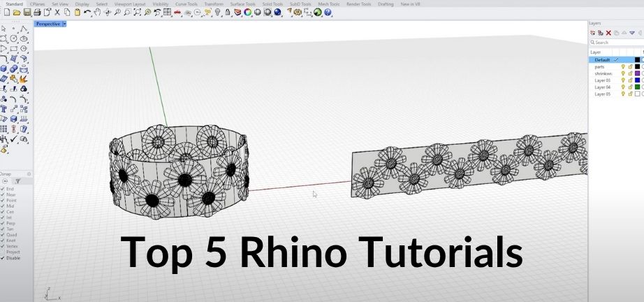This screenshot has width=644, height=302.
Task: Move layer down with arrow icon
Action: [632, 33]
